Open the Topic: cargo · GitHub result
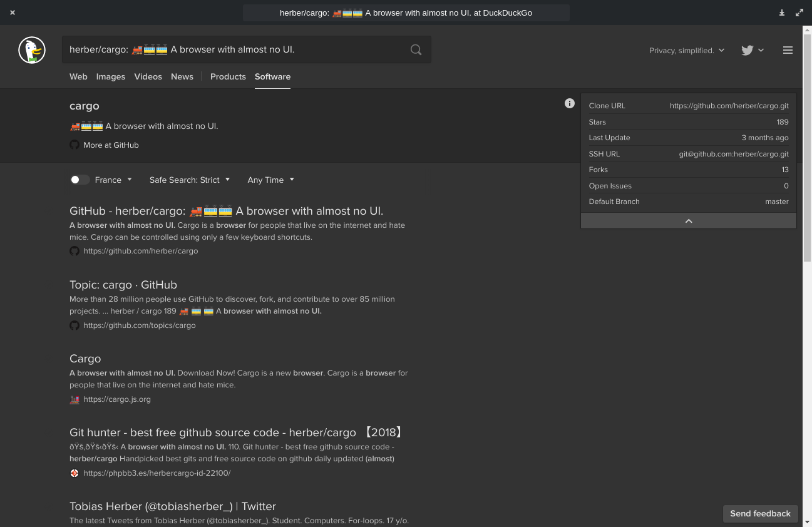Image resolution: width=812 pixels, height=527 pixels. [x=123, y=285]
